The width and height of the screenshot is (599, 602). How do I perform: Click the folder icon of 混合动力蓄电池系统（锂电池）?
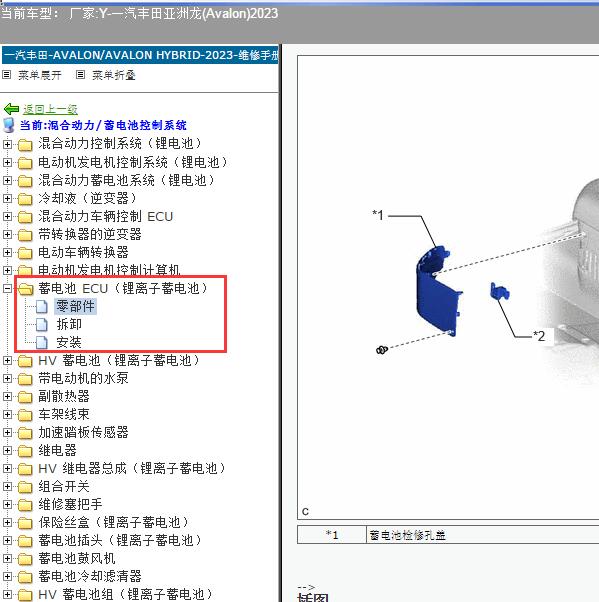pos(25,181)
